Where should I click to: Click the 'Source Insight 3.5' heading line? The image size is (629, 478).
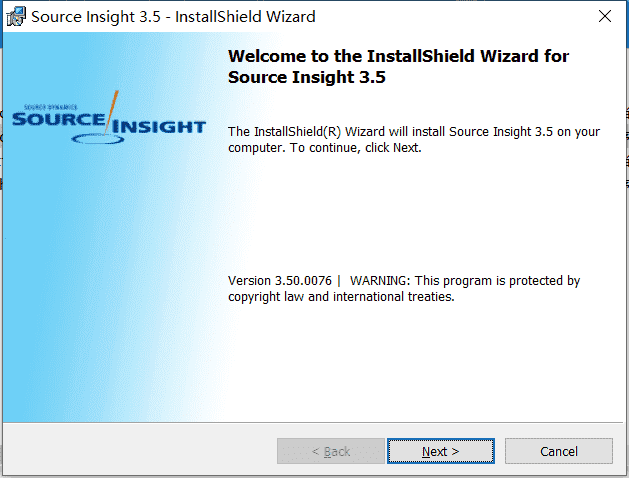pyautogui.click(x=306, y=77)
